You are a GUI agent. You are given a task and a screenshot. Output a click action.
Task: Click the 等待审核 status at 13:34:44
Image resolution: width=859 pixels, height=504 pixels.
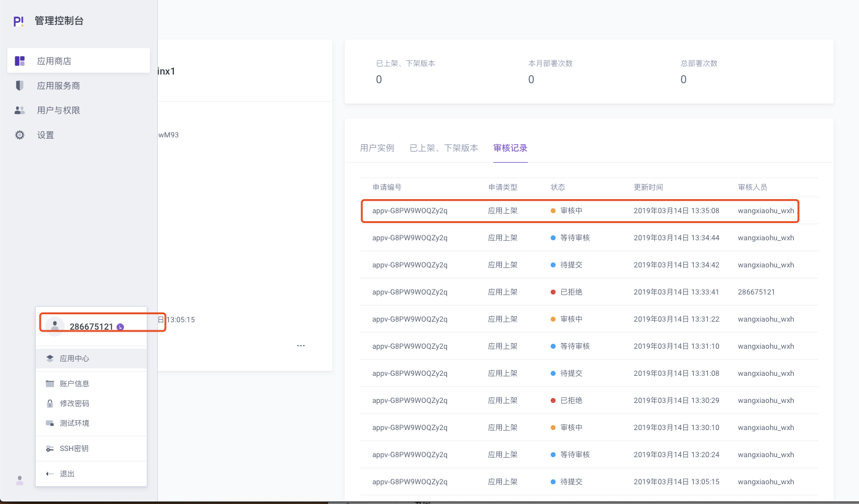click(x=570, y=238)
